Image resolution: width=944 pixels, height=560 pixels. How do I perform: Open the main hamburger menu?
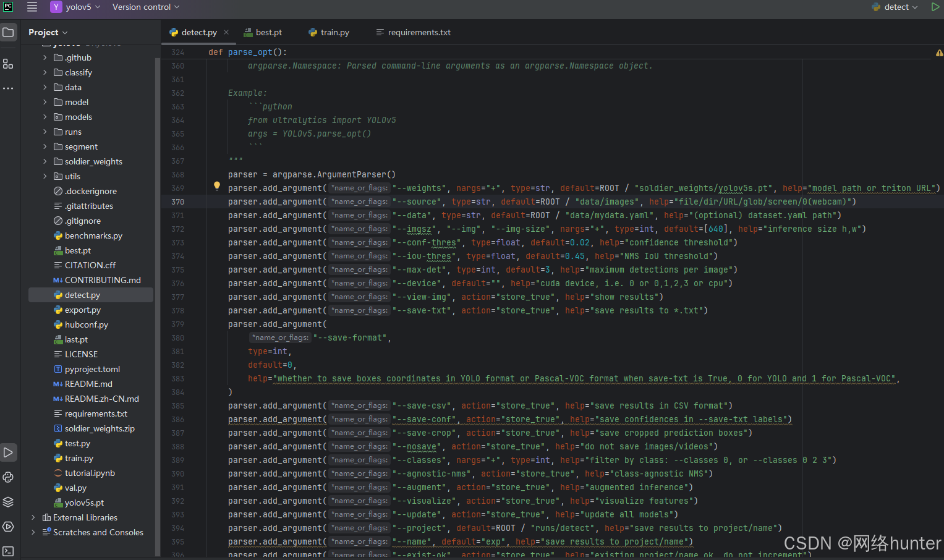[x=32, y=7]
